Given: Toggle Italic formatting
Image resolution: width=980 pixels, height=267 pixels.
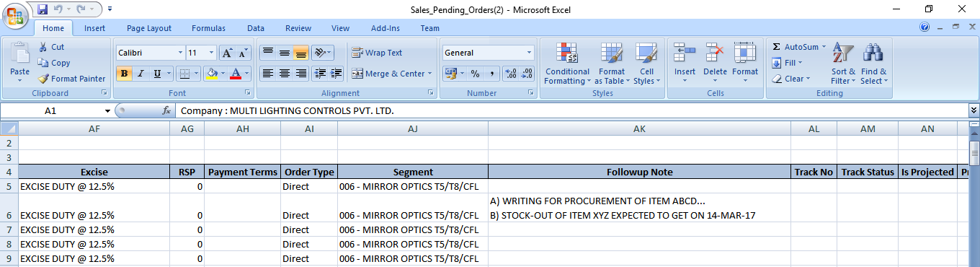Looking at the screenshot, I should [140, 74].
